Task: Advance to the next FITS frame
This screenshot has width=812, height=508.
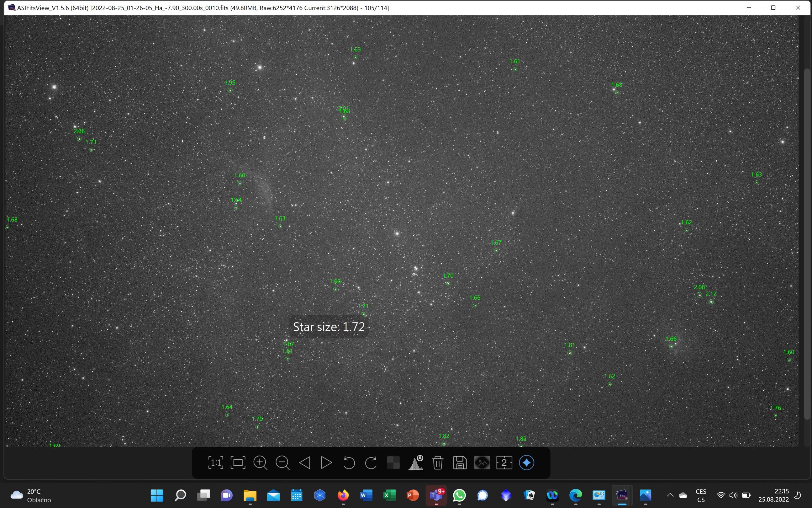Action: coord(326,463)
